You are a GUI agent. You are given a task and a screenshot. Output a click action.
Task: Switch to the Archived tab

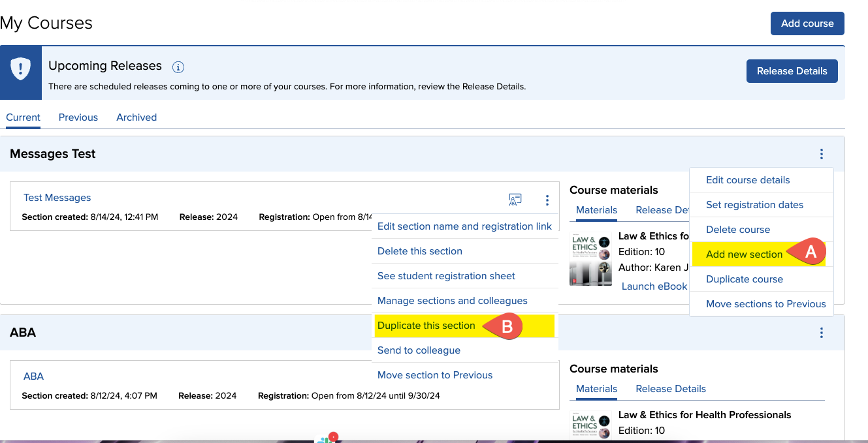(x=137, y=117)
